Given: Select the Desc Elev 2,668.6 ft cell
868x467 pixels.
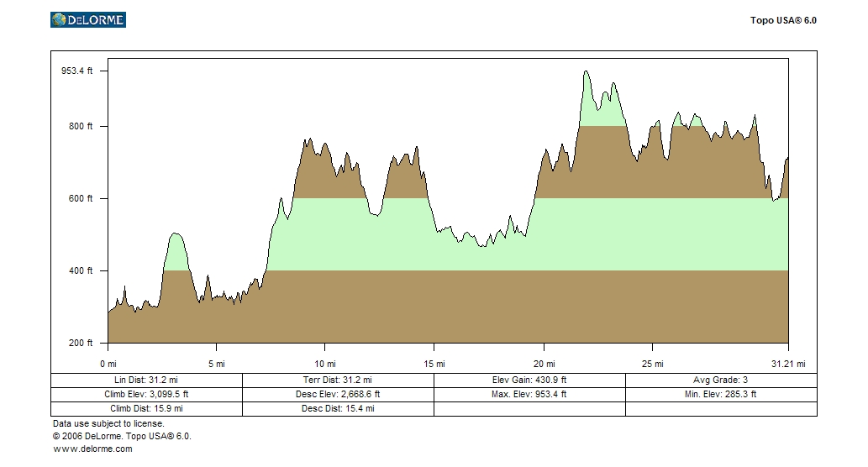Looking at the screenshot, I should click(337, 394).
